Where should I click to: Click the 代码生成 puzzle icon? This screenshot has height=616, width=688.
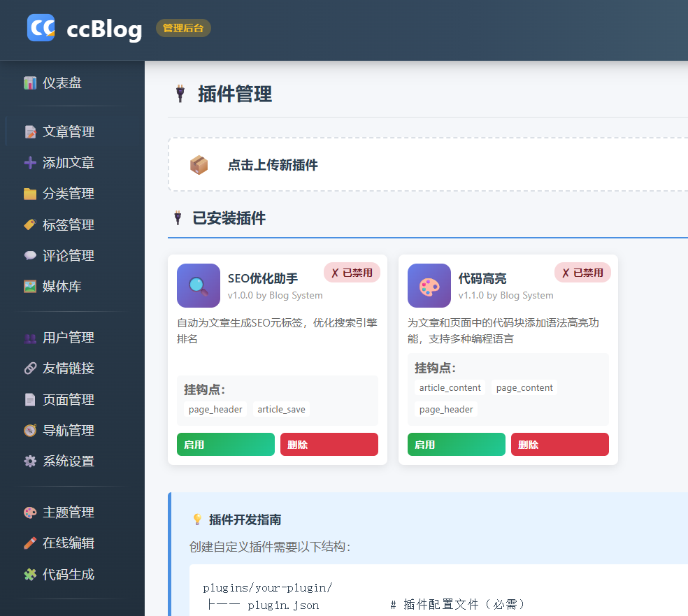point(30,574)
